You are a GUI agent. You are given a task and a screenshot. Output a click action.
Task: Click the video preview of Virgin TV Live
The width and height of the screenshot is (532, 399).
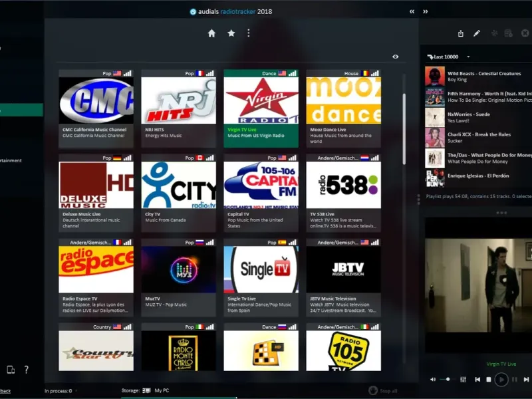[478, 285]
